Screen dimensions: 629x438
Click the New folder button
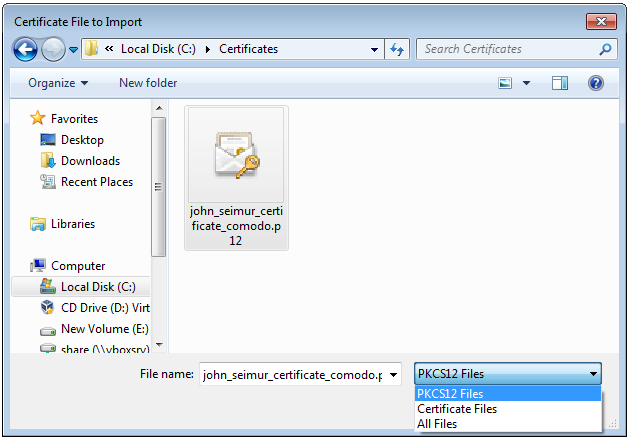(x=148, y=83)
